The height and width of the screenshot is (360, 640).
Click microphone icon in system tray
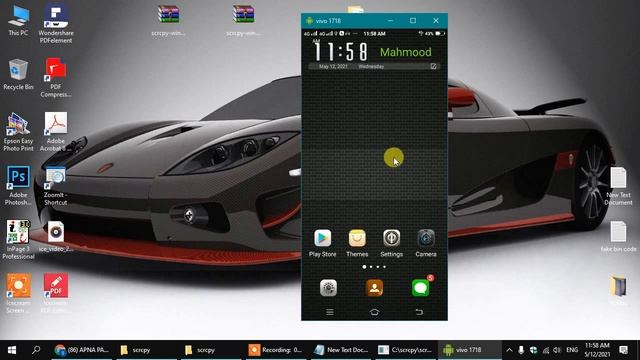521,350
